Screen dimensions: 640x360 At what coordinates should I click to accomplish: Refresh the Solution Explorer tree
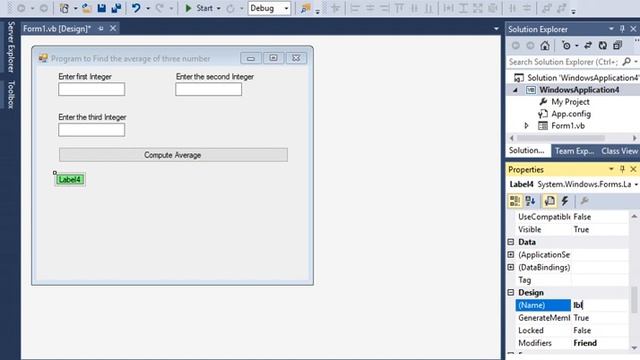coord(602,45)
